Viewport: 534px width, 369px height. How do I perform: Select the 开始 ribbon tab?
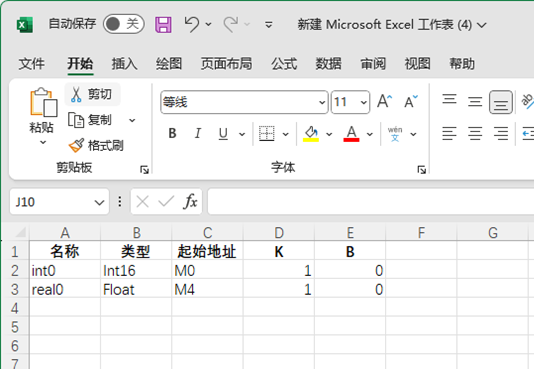pos(80,64)
